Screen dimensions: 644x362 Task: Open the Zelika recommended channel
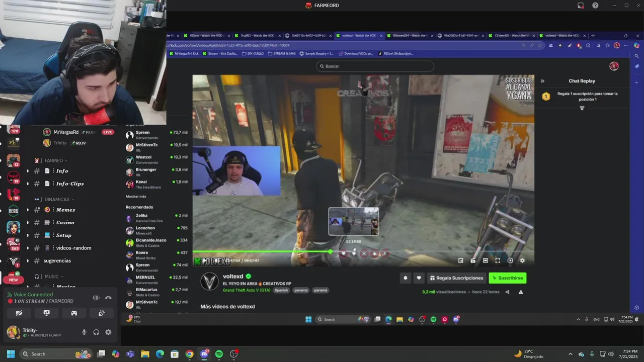pos(156,218)
